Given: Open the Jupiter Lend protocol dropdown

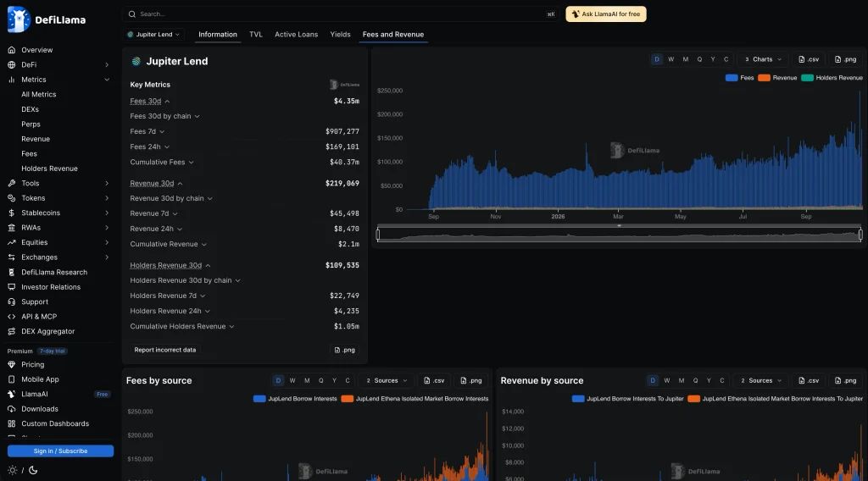Looking at the screenshot, I should (x=154, y=34).
